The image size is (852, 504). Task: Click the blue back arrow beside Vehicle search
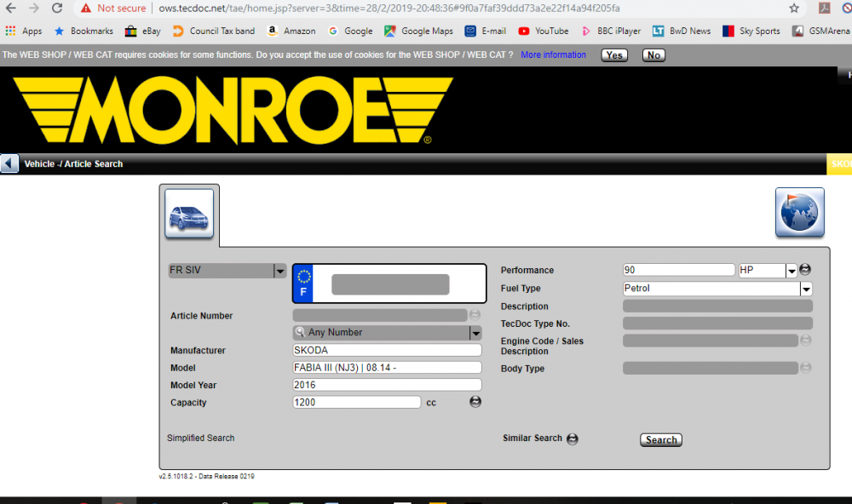9,163
